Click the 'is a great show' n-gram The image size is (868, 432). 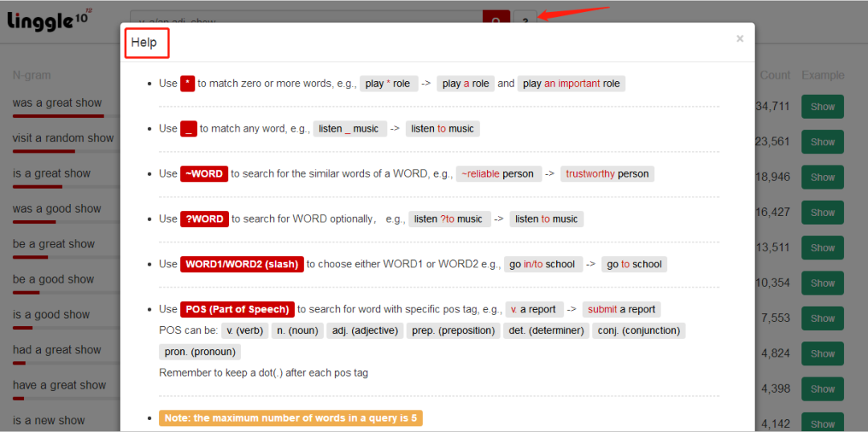(x=51, y=173)
